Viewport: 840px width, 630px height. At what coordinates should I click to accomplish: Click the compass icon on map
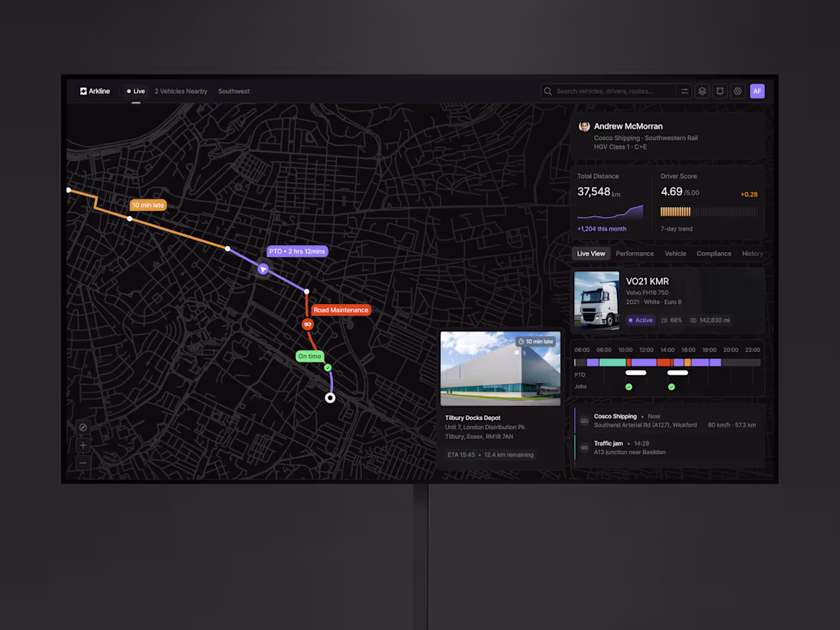(83, 428)
